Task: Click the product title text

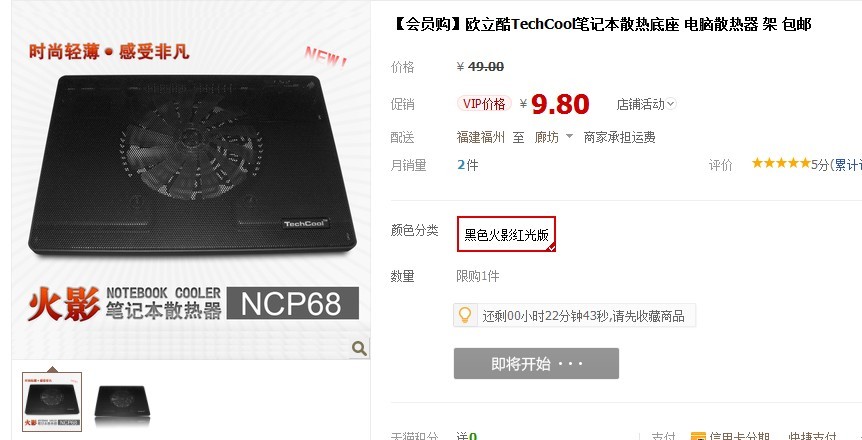Action: click(x=602, y=24)
